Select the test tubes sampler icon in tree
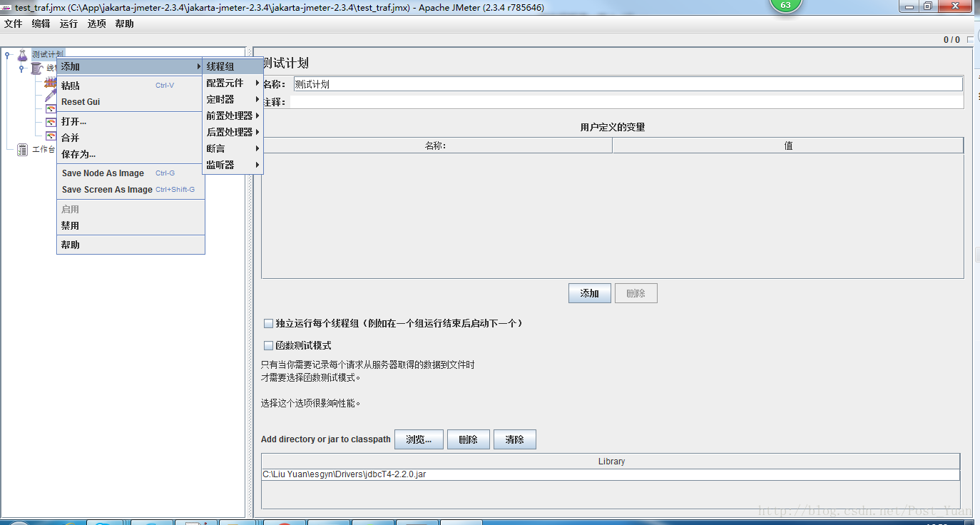Screen dimensions: 980x525 [50, 83]
